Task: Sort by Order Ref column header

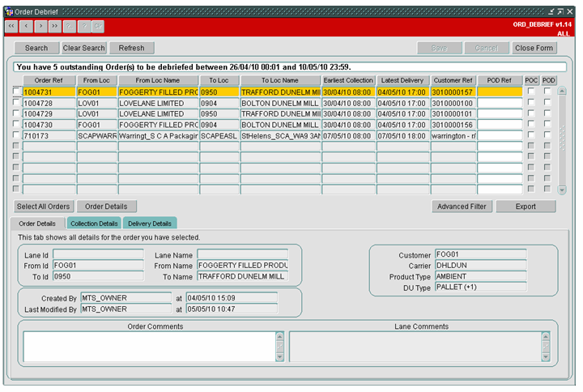Action: [x=49, y=80]
